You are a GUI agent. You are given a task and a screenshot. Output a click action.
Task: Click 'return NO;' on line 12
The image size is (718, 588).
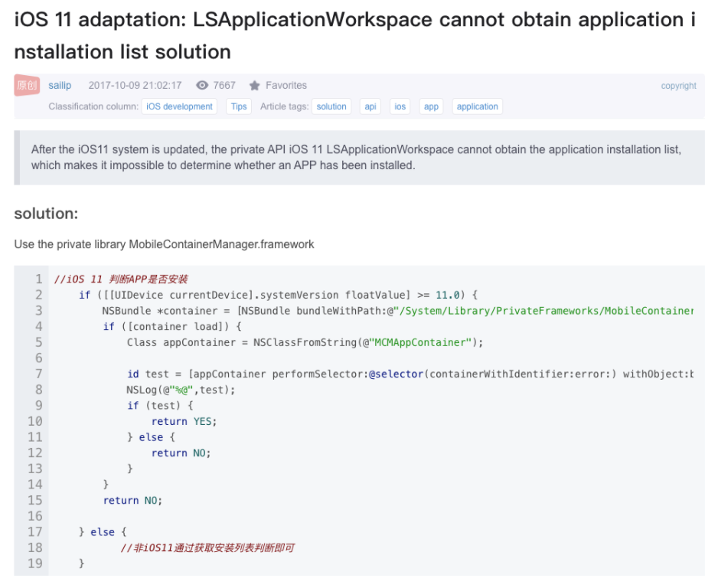pyautogui.click(x=181, y=453)
